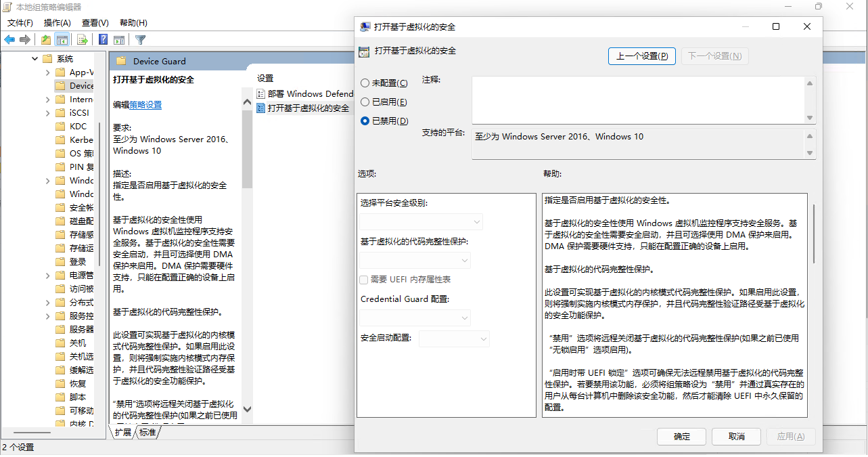Click the help text vertical scrollbar
Viewport: 868px width, 457px height.
(814, 234)
